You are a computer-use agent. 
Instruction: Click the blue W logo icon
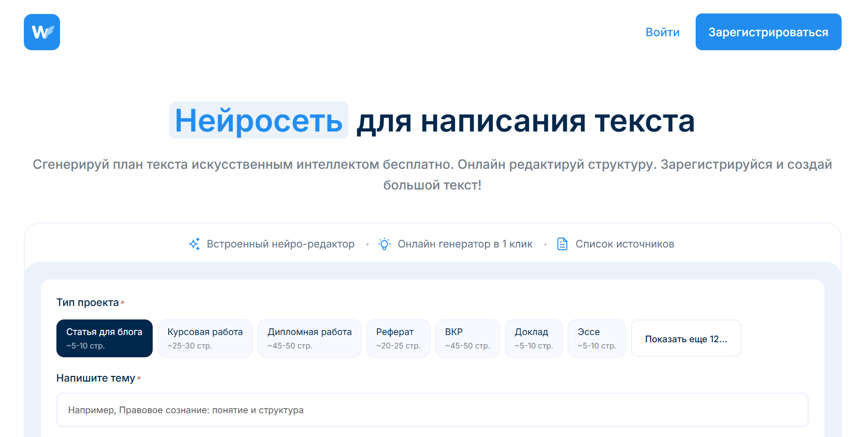coord(42,32)
